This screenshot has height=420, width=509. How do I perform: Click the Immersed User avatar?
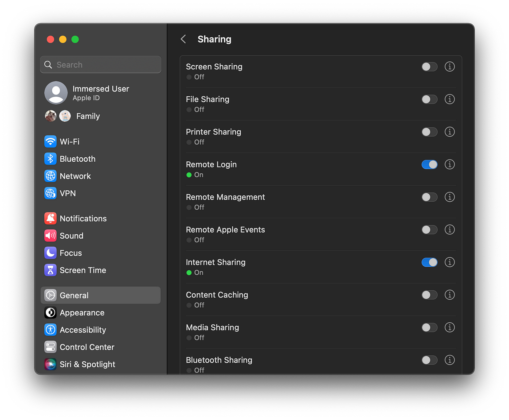56,93
